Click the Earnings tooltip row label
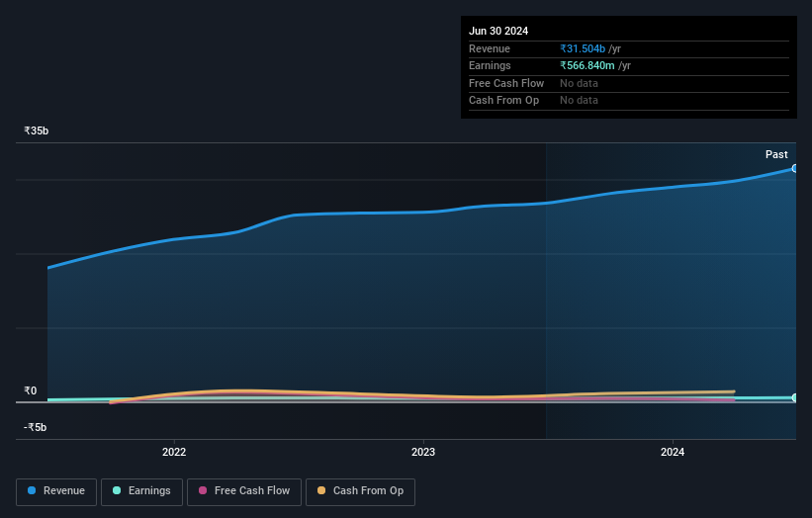Screen dimensions: 812x518 pyautogui.click(x=490, y=65)
